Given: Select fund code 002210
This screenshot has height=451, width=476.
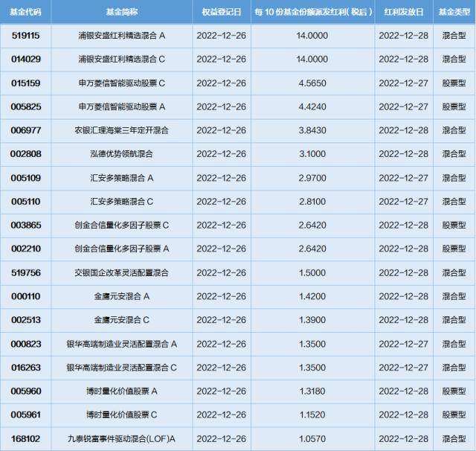Looking at the screenshot, I should pos(26,249).
